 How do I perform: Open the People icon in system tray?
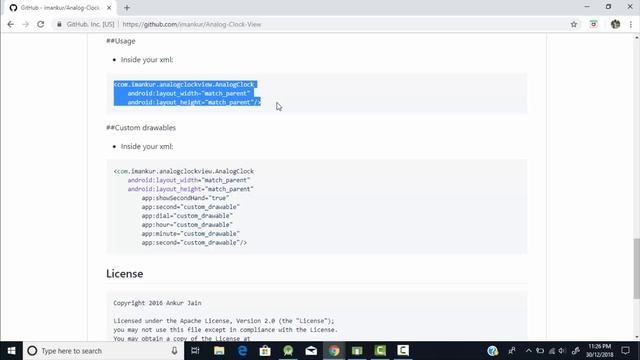[511, 351]
